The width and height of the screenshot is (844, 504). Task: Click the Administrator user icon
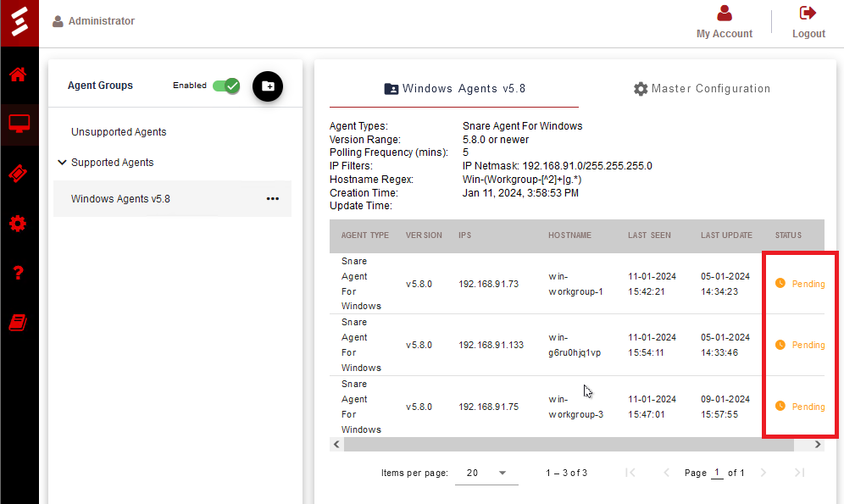[58, 21]
